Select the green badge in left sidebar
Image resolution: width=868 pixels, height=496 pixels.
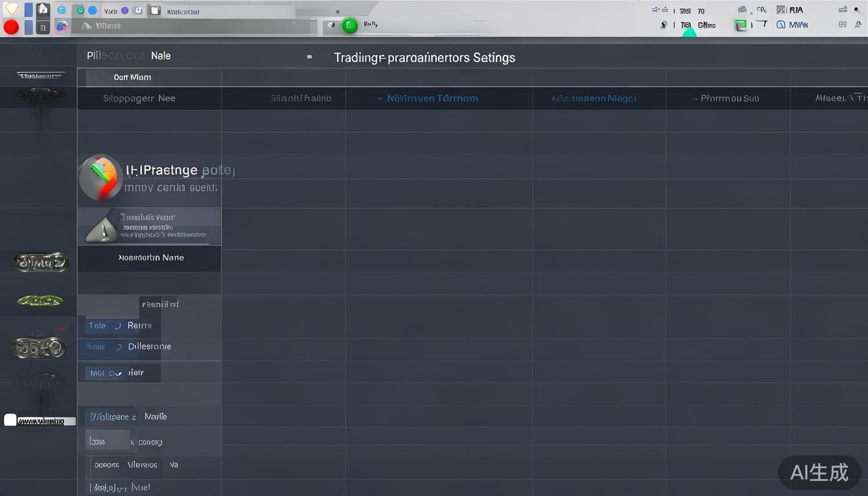coord(40,300)
